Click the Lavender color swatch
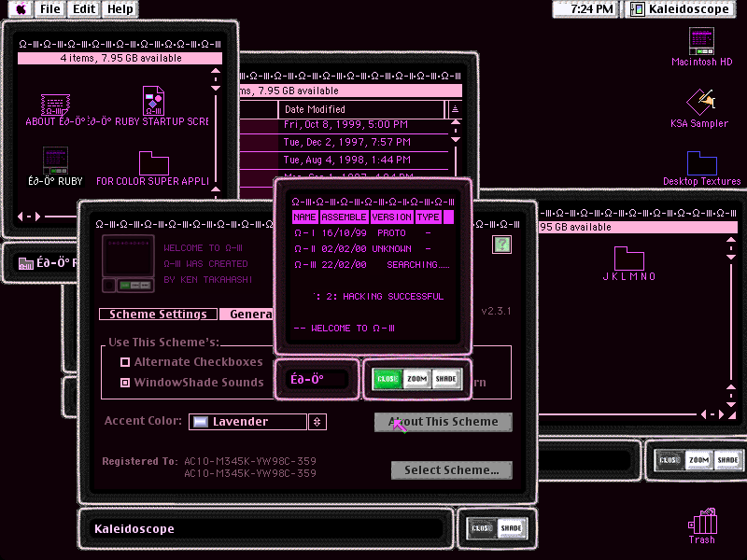This screenshot has width=747, height=560. (x=201, y=422)
